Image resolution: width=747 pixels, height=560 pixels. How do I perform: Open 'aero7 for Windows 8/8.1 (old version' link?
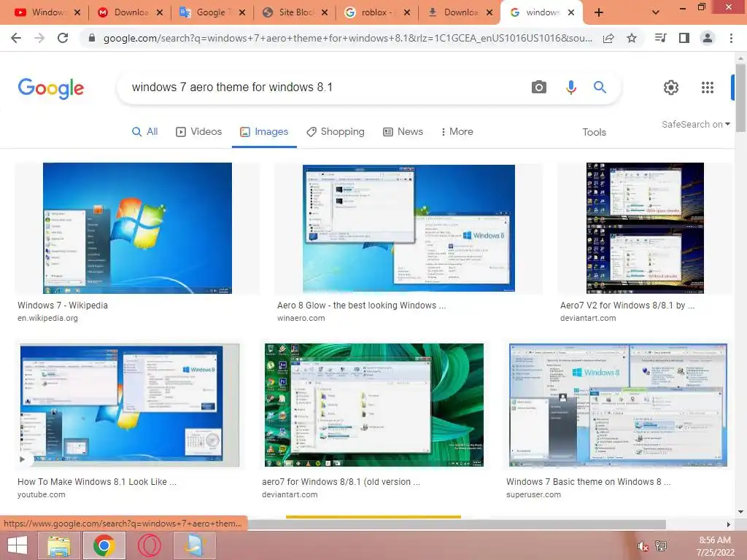[341, 482]
